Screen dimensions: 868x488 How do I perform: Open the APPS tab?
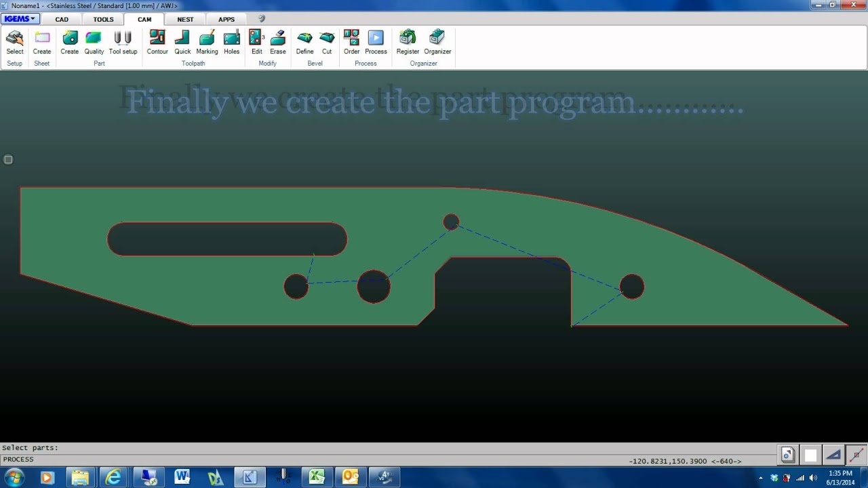pyautogui.click(x=226, y=20)
